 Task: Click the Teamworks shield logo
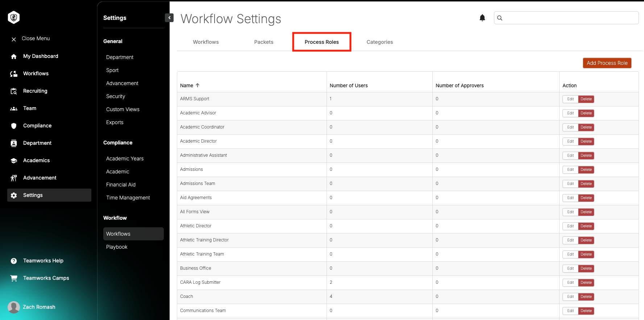pyautogui.click(x=14, y=17)
